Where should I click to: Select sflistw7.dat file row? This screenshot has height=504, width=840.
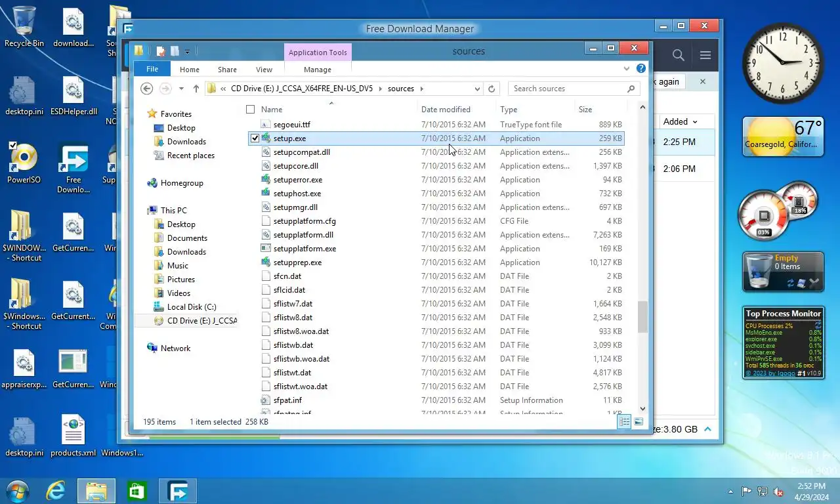[436, 304]
